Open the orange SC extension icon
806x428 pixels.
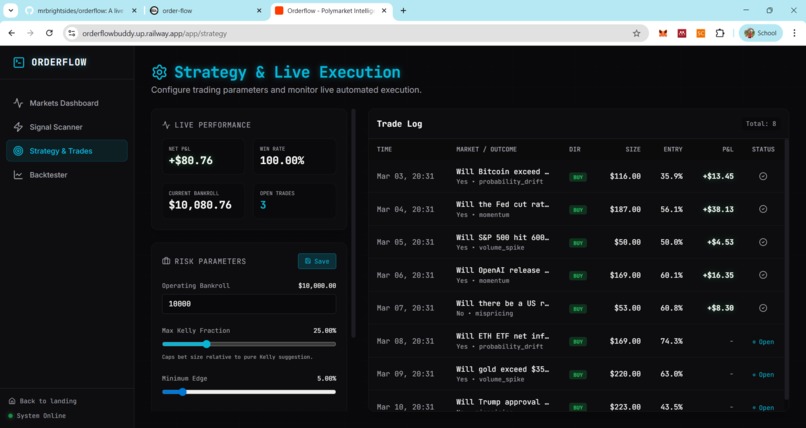[701, 33]
